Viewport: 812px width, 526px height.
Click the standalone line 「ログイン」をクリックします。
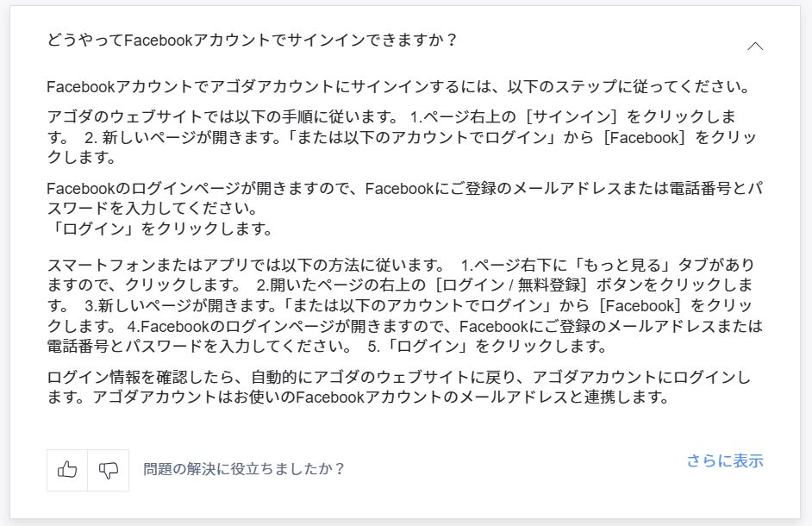pos(160,229)
